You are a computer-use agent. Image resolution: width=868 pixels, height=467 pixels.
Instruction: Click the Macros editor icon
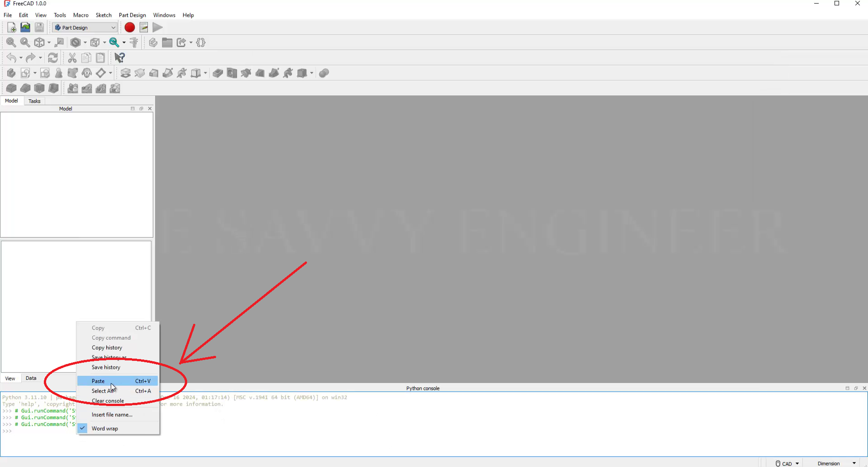(x=144, y=28)
